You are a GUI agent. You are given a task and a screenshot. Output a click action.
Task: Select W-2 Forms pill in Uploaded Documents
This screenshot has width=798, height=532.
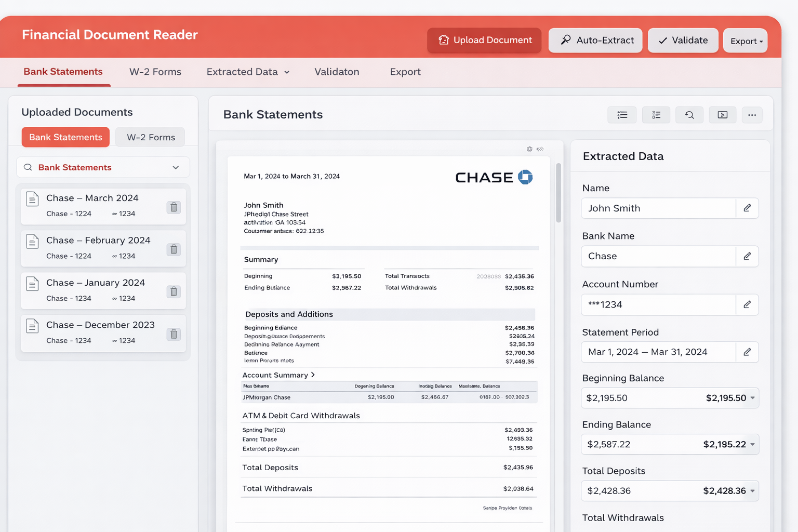coord(151,137)
